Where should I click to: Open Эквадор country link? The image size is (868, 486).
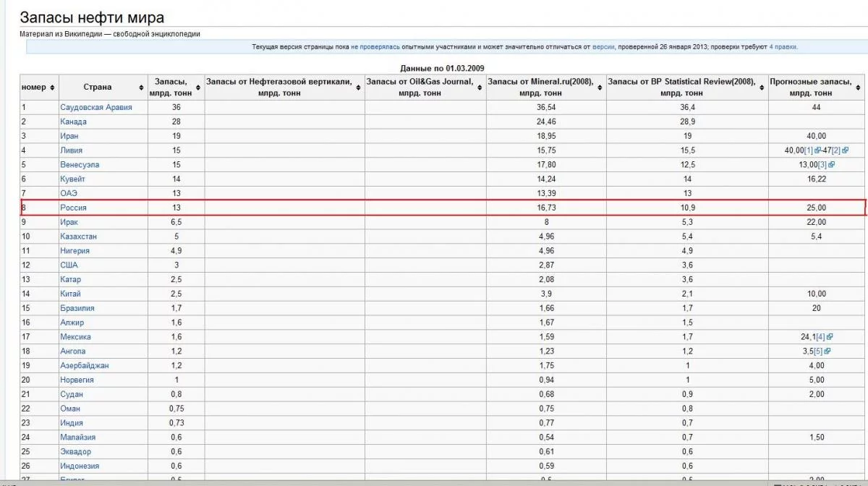pyautogui.click(x=75, y=452)
